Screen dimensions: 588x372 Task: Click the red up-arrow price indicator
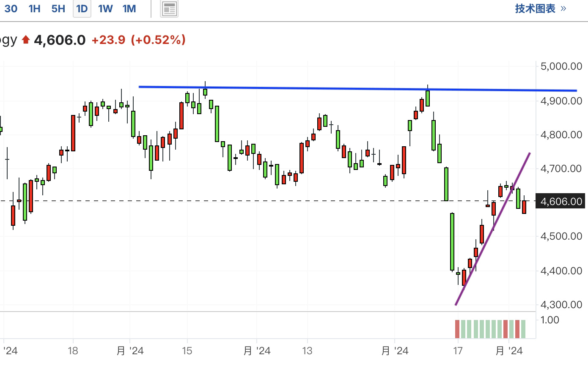click(26, 40)
